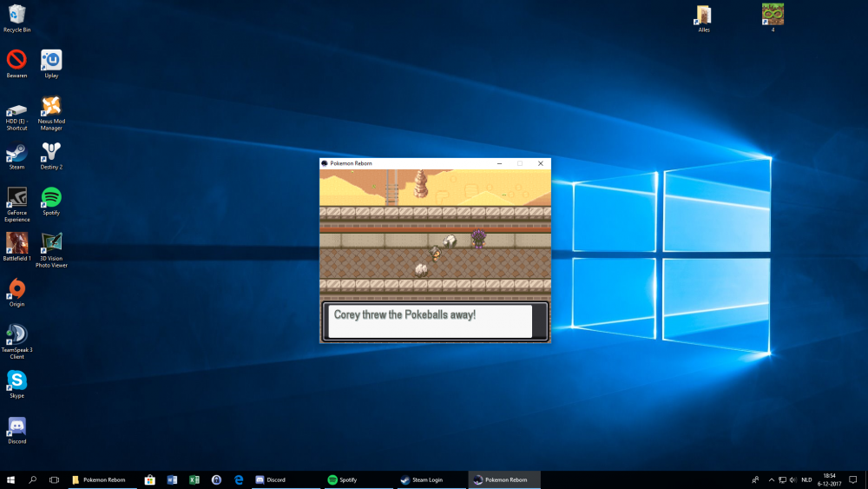The height and width of the screenshot is (489, 868).
Task: Launch Origin from the desktop
Action: click(x=16, y=289)
